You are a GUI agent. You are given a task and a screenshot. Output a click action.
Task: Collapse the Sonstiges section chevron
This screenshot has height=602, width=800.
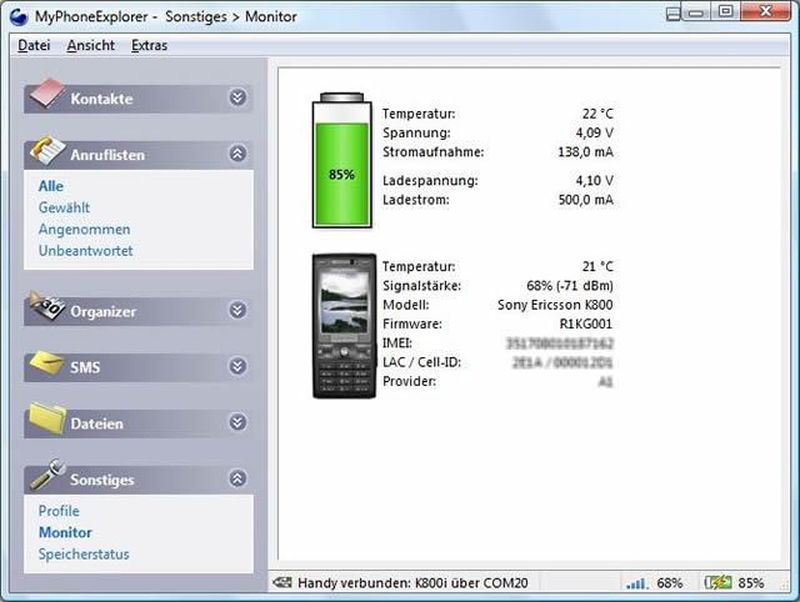tap(237, 478)
